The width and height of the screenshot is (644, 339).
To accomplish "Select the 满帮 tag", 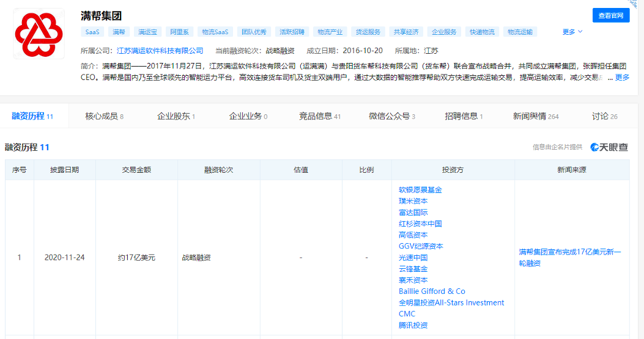I will coord(119,32).
